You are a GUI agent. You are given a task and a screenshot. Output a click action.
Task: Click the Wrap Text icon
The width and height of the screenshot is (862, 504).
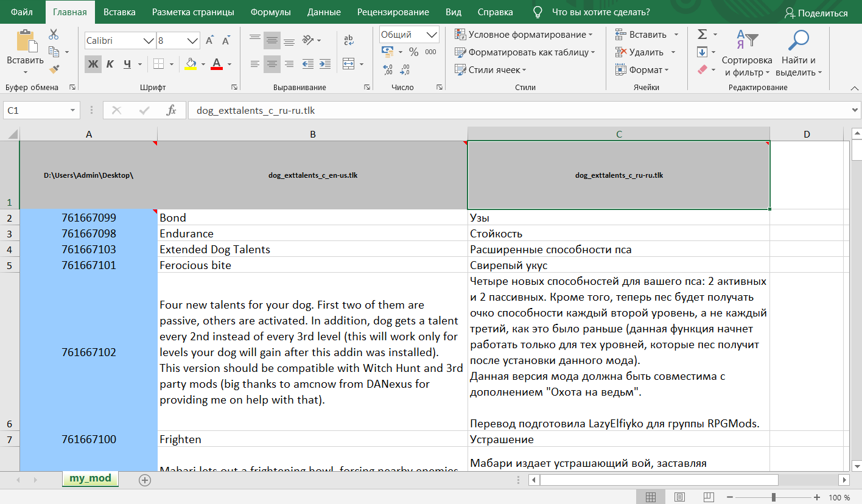point(349,41)
